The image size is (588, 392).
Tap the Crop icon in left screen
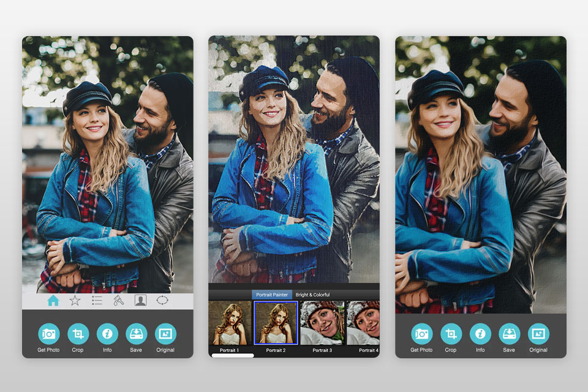pos(78,333)
